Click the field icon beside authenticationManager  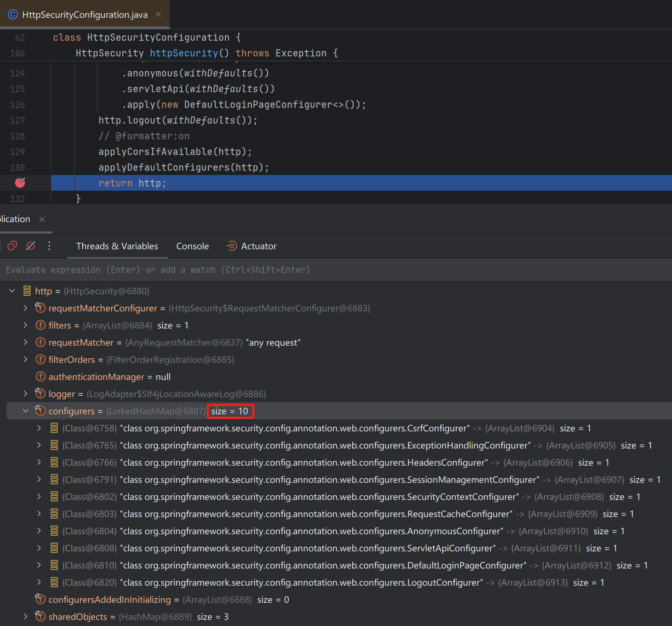coord(41,377)
